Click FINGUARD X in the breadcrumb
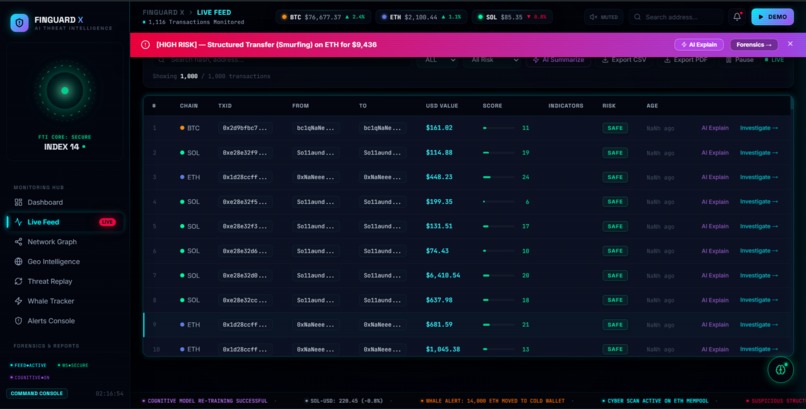Image resolution: width=806 pixels, height=409 pixels. 163,12
